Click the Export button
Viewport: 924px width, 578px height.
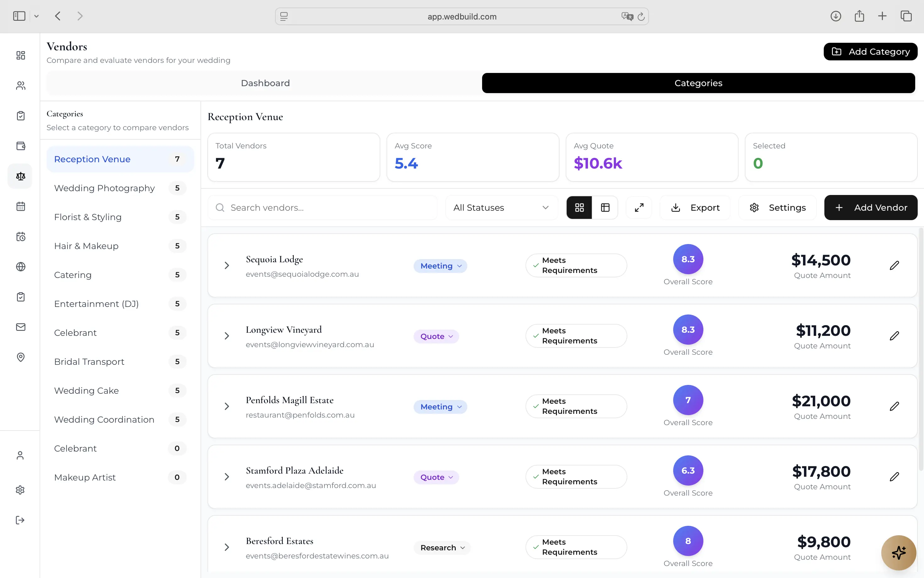(x=695, y=208)
